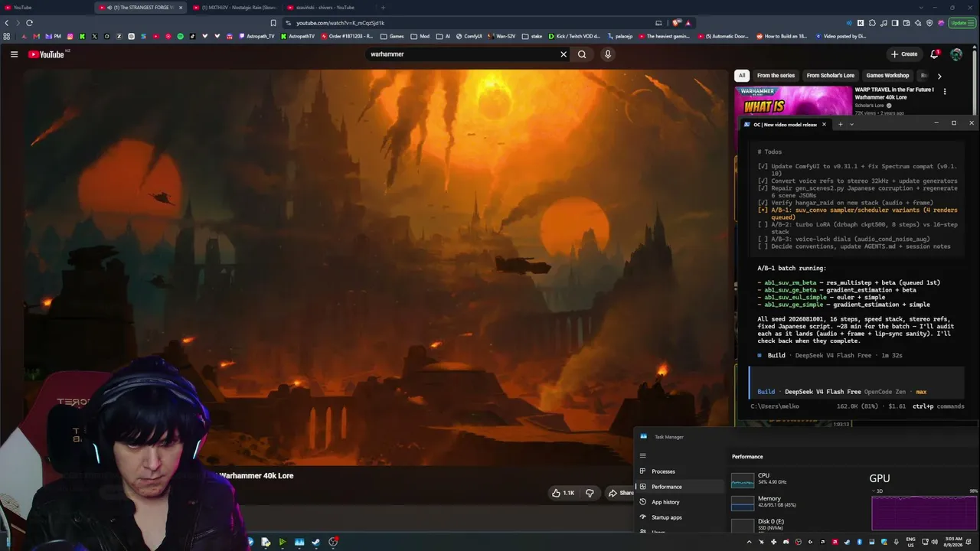This screenshot has height=551, width=980.
Task: Click the YouTube Create button
Action: (904, 54)
